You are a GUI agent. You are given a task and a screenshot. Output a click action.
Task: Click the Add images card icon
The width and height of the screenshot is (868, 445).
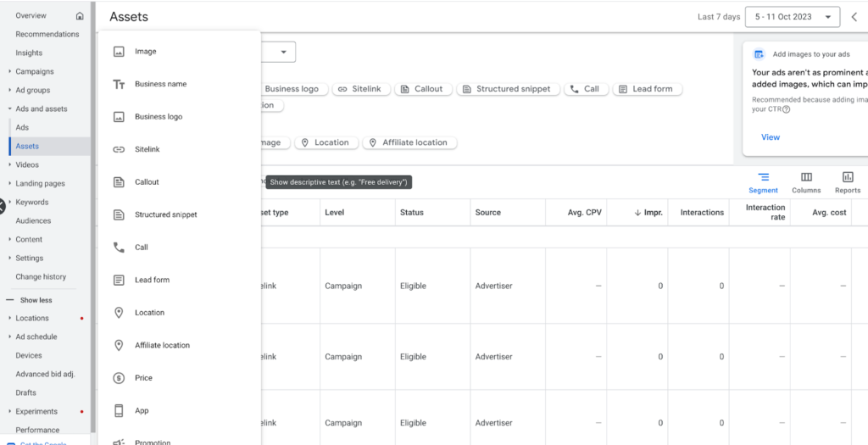759,54
